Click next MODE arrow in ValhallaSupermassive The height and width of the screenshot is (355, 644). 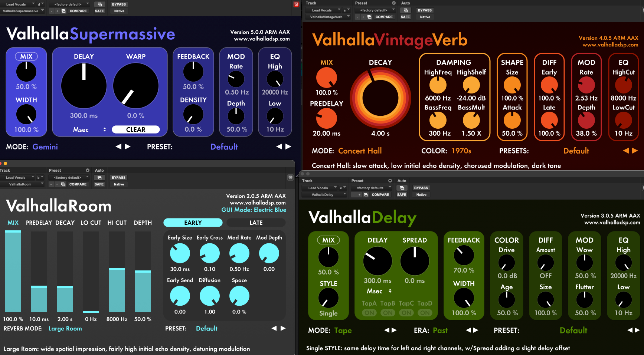128,147
